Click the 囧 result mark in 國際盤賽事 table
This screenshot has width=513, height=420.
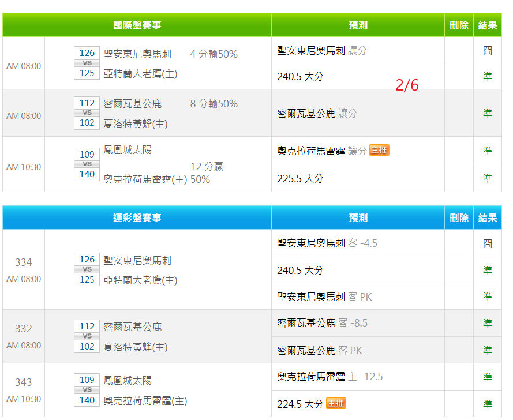click(x=488, y=51)
